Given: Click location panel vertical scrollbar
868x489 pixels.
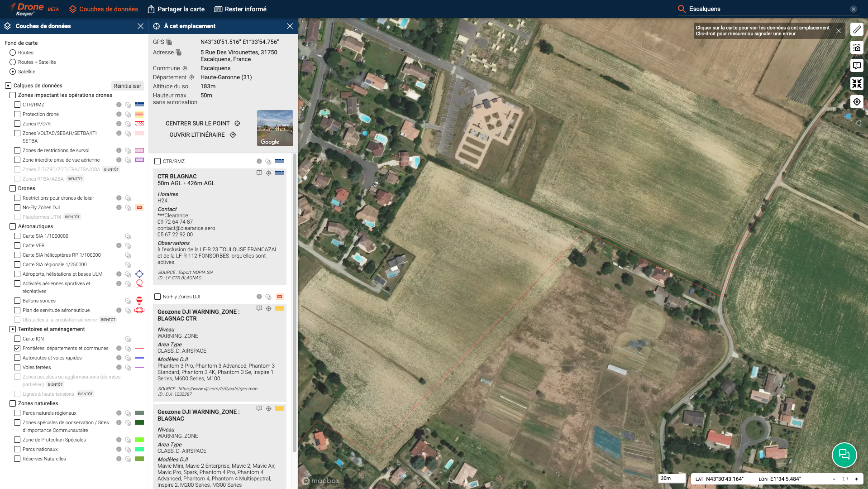Looking at the screenshot, I should 295,302.
